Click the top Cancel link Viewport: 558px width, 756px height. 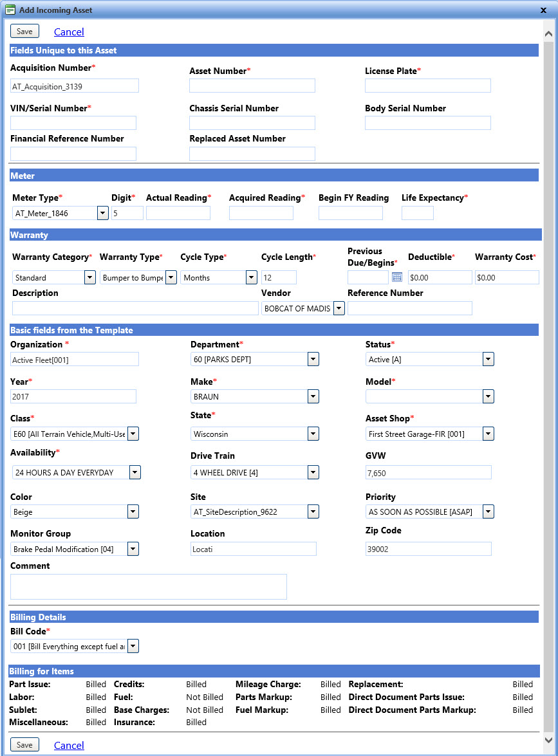tap(69, 32)
